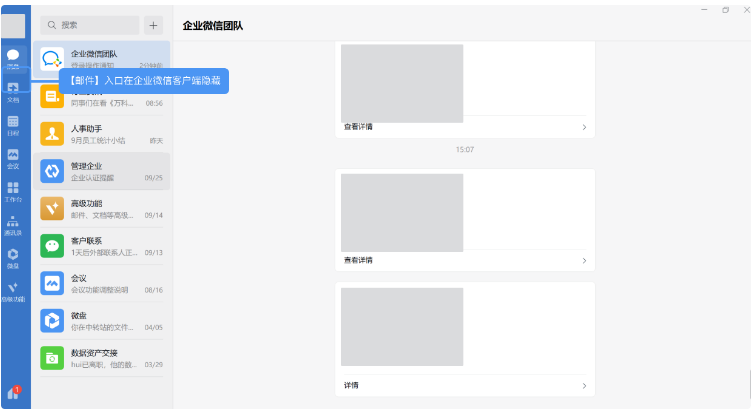Click 查看详情 in the first message card
755x417 pixels.
coord(359,127)
